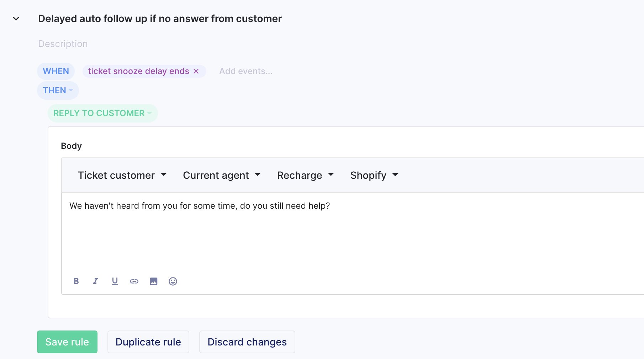
Task: Remove the 'ticket snooze delay ends' event
Action: coord(196,71)
